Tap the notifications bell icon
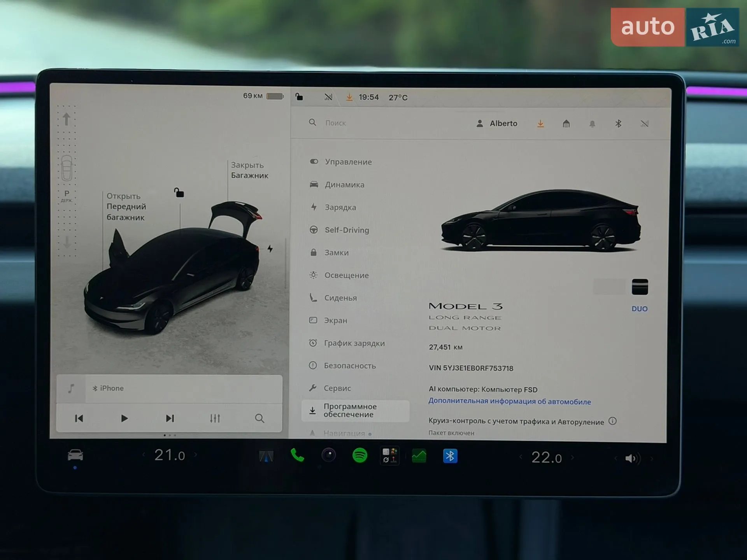Image resolution: width=747 pixels, height=560 pixels. coord(592,124)
